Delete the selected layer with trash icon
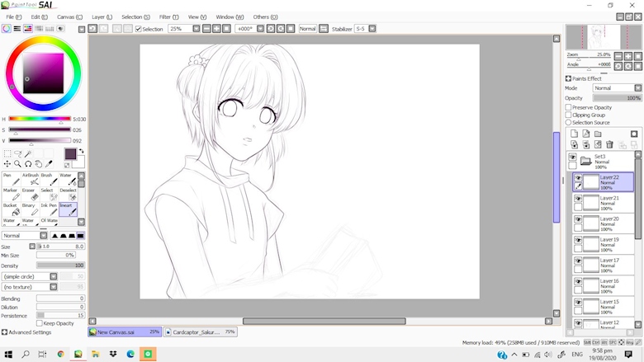This screenshot has width=644, height=362. [x=610, y=144]
